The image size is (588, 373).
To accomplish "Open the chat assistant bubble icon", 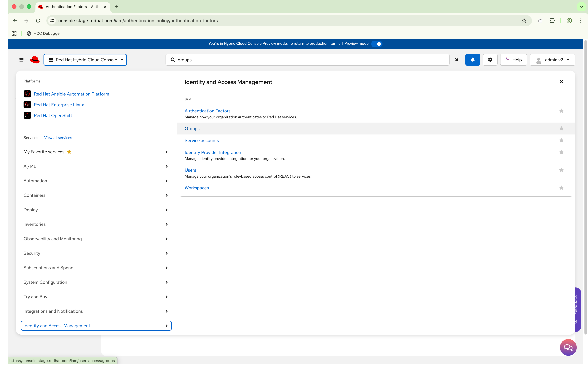I will 568,347.
